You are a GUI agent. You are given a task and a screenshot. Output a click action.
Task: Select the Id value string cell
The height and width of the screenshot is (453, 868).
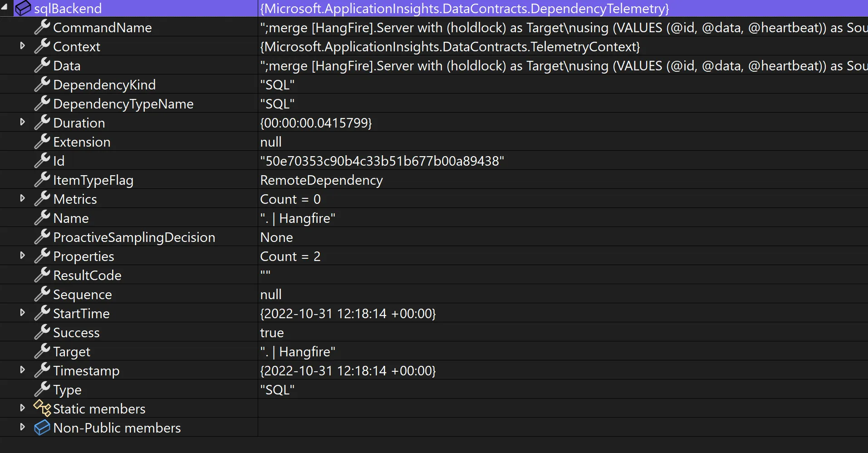(382, 161)
